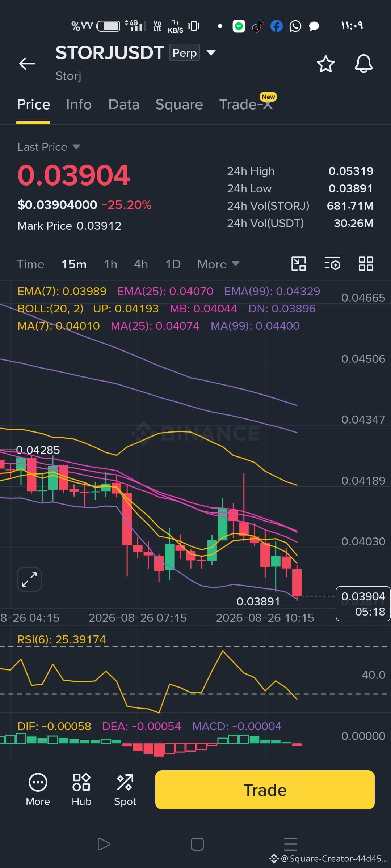Select the Time chart view
391x868 pixels.
click(x=30, y=264)
